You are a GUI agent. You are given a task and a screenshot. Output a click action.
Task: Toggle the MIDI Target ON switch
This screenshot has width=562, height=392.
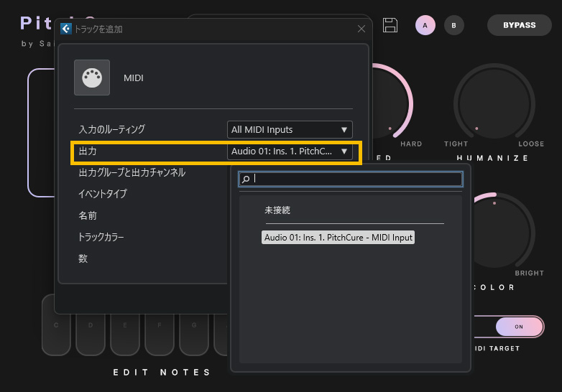point(519,327)
